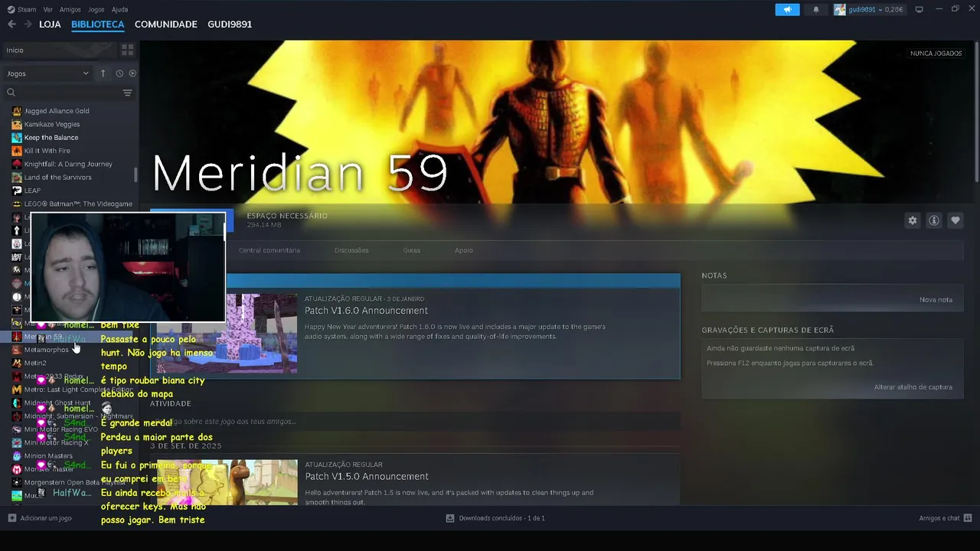Viewport: 980px width, 551px height.
Task: Filter ready-to-play games play icon
Action: 132,73
